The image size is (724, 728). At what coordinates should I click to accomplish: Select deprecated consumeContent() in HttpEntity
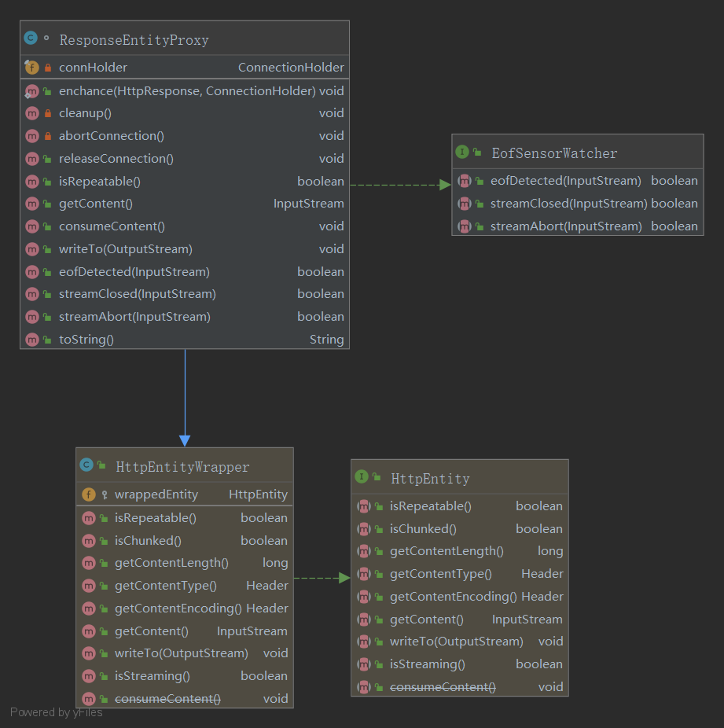pos(443,687)
